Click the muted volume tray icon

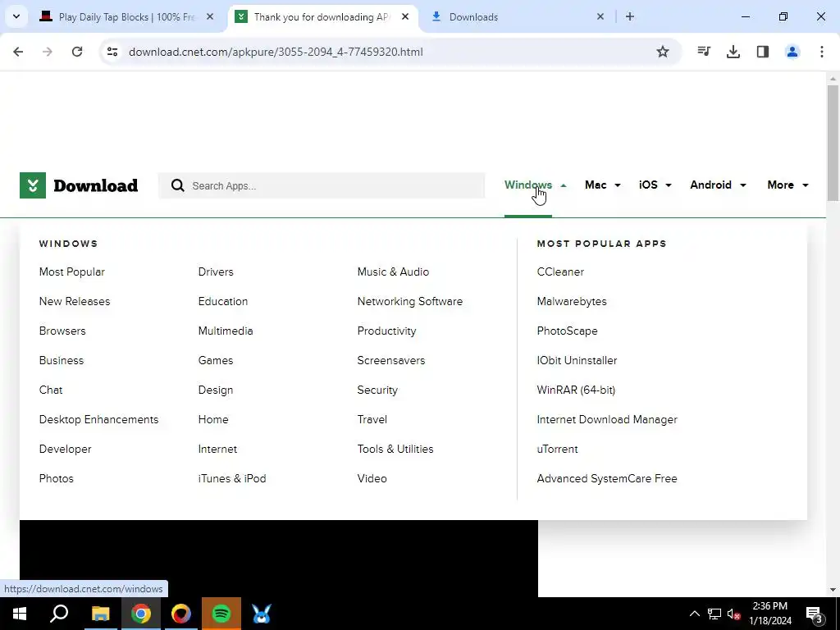(734, 614)
